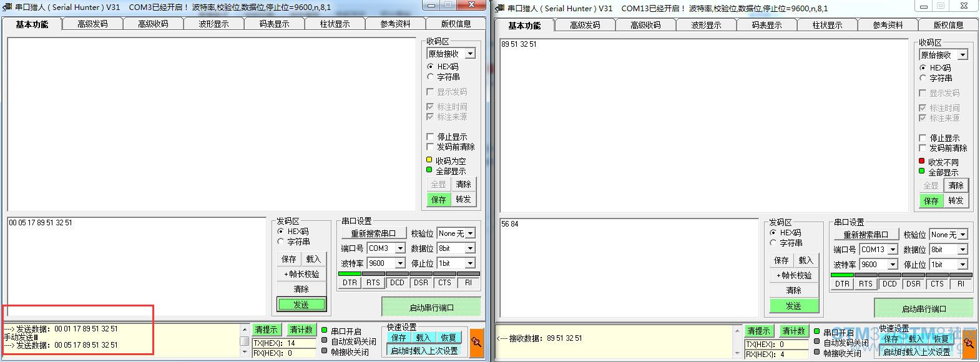Click the green 保存 button in COM3 receive area
The width and height of the screenshot is (980, 362).
point(439,200)
